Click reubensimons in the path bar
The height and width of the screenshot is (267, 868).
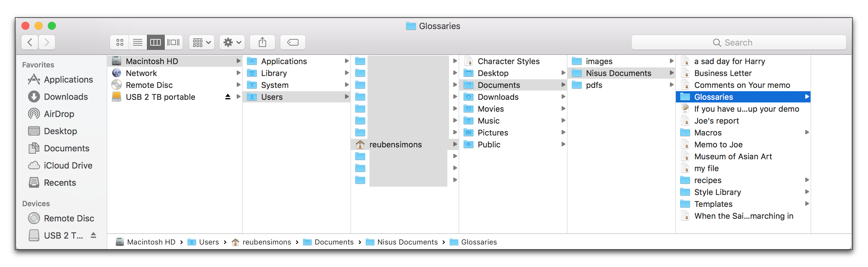266,242
